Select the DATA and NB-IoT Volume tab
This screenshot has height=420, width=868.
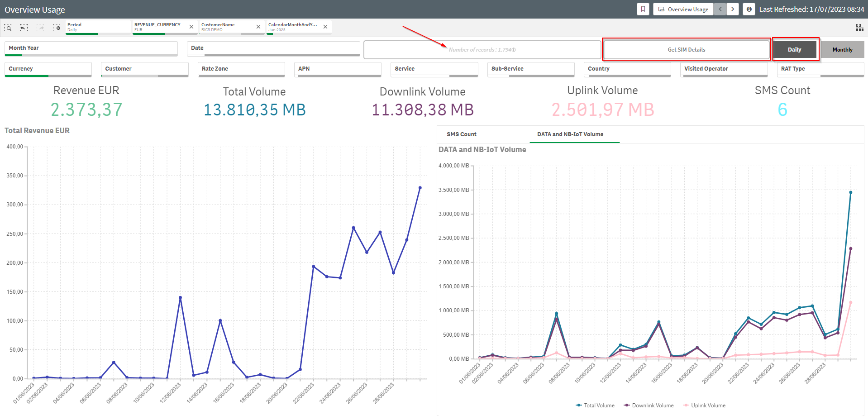coord(570,134)
